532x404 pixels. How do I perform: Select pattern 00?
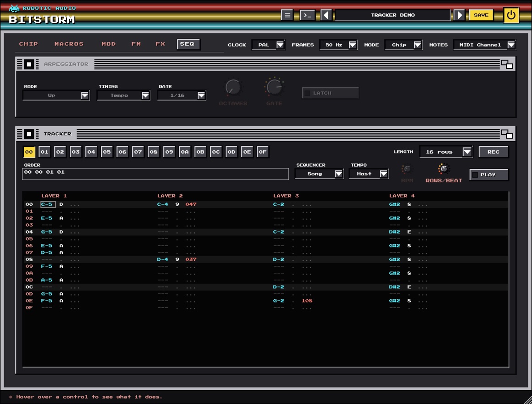(x=29, y=152)
